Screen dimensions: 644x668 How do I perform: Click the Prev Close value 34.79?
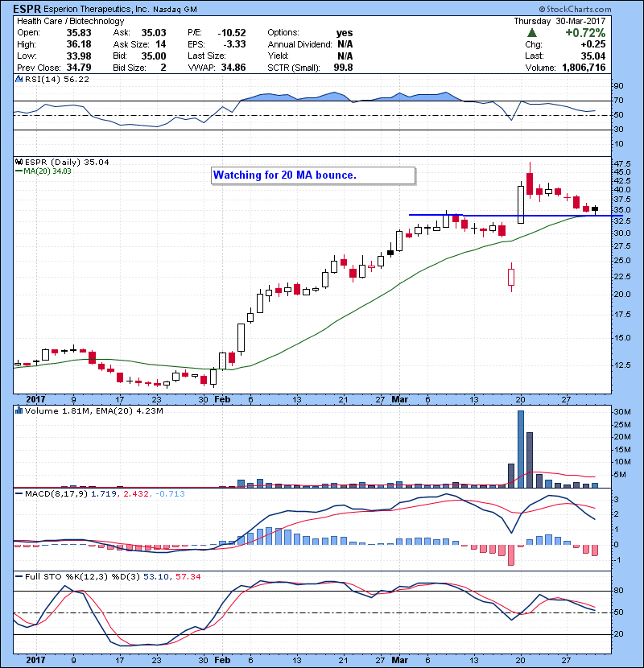pos(79,68)
